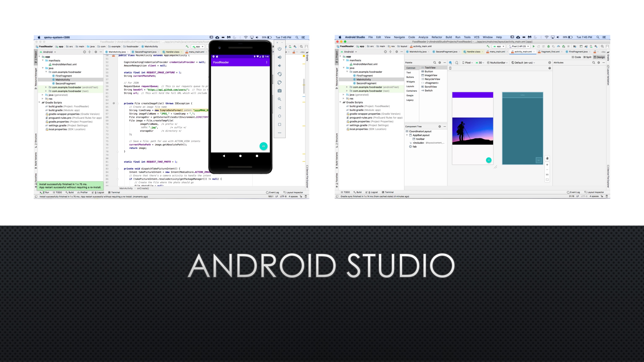
Task: Click the emulator zoom magnifier icon
Action: pos(279,99)
